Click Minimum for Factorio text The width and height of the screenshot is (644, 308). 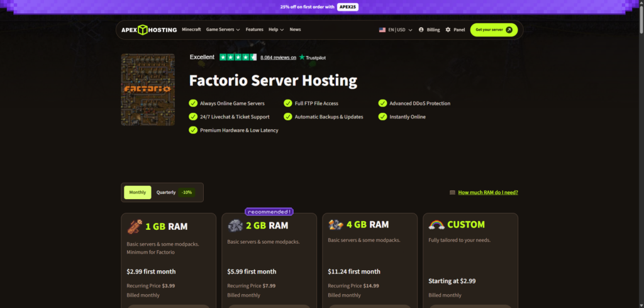[x=151, y=252]
